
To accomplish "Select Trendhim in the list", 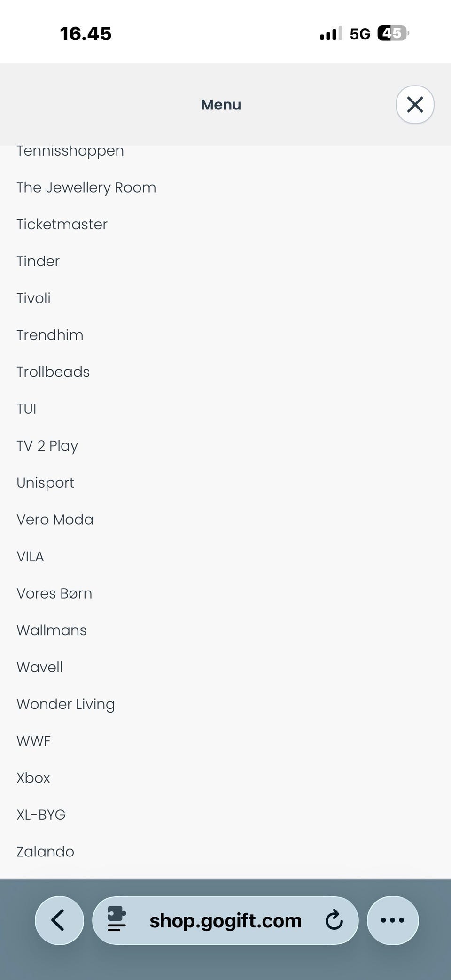I will click(50, 335).
